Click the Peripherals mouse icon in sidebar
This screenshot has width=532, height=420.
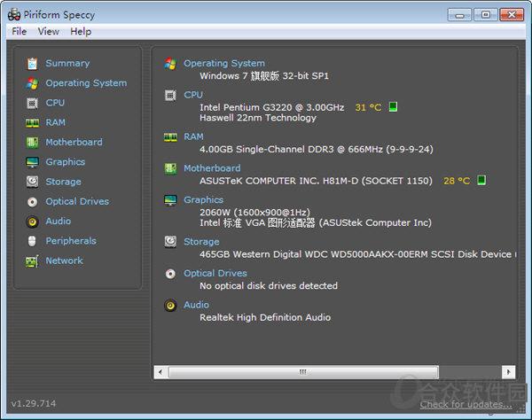click(x=32, y=241)
